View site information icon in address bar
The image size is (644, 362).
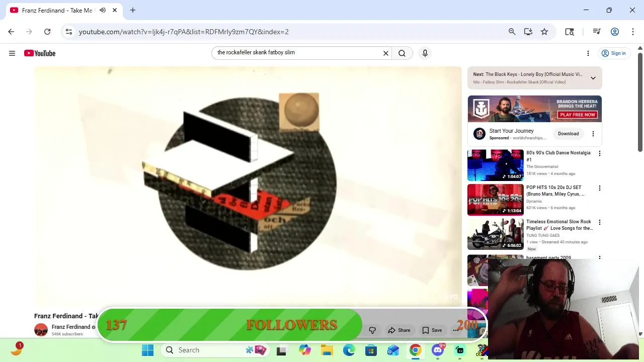[x=69, y=32]
